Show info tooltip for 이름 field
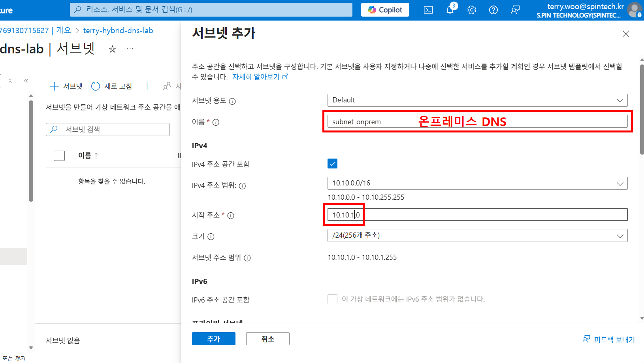The width and height of the screenshot is (644, 363). click(216, 123)
